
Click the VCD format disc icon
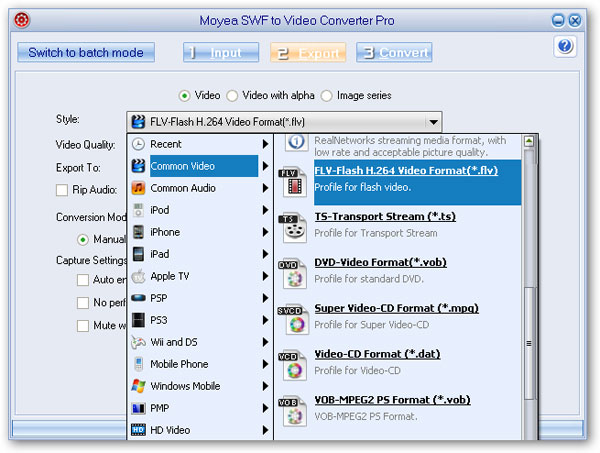(293, 366)
